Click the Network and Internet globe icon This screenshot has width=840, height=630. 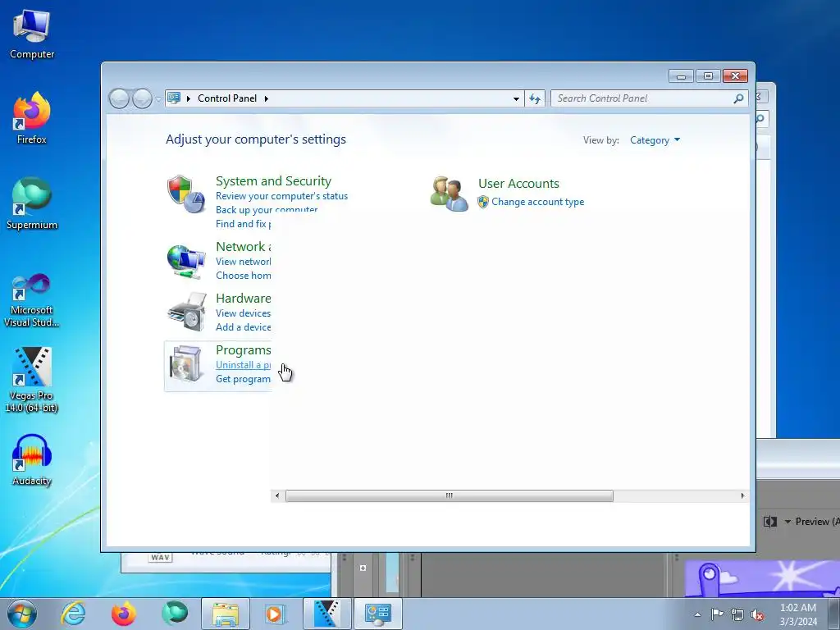(x=185, y=262)
